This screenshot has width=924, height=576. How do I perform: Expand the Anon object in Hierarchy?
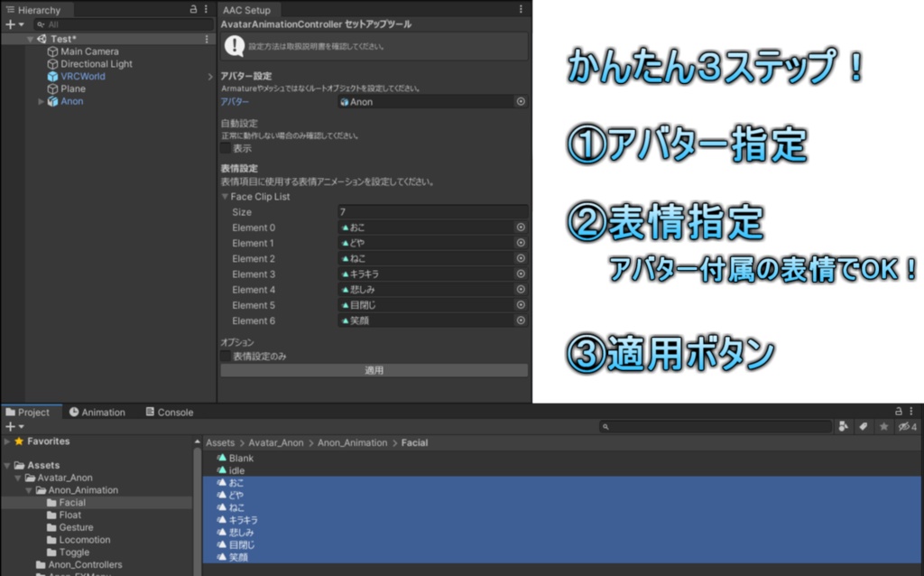[x=40, y=101]
